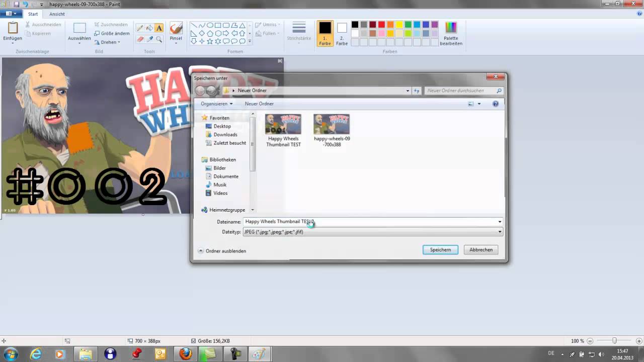This screenshot has height=362, width=644.
Task: Open Firefox from the taskbar
Action: pos(186,354)
